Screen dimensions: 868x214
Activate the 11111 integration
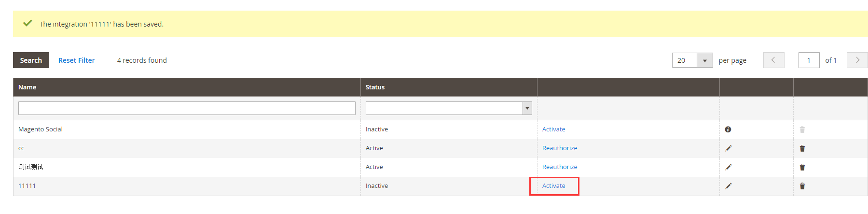[x=553, y=186]
